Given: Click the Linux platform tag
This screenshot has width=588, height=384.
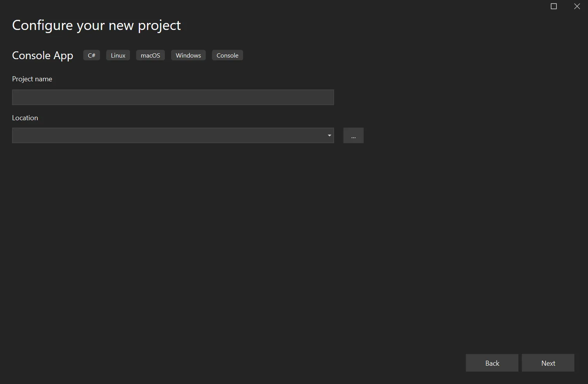Looking at the screenshot, I should 118,55.
